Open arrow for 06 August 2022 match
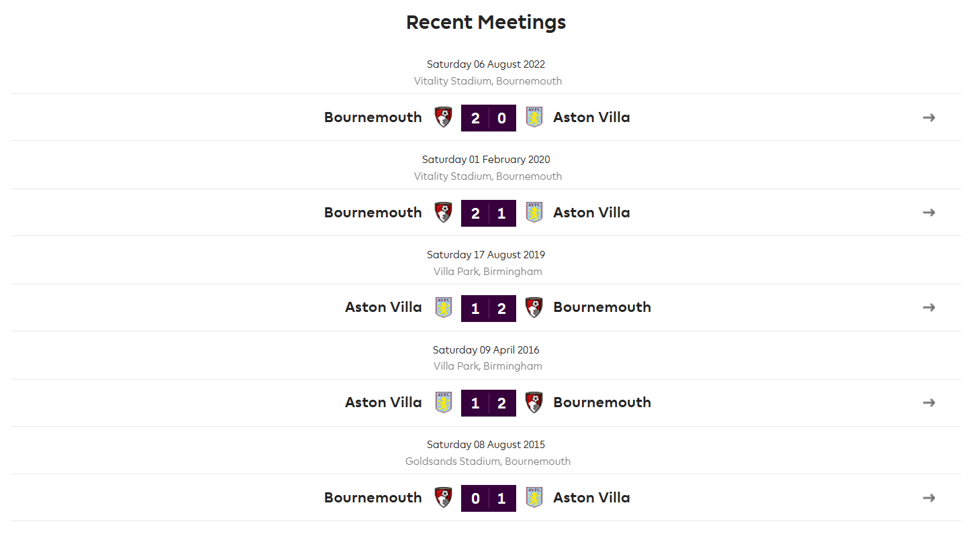Image resolution: width=980 pixels, height=544 pixels. tap(929, 117)
